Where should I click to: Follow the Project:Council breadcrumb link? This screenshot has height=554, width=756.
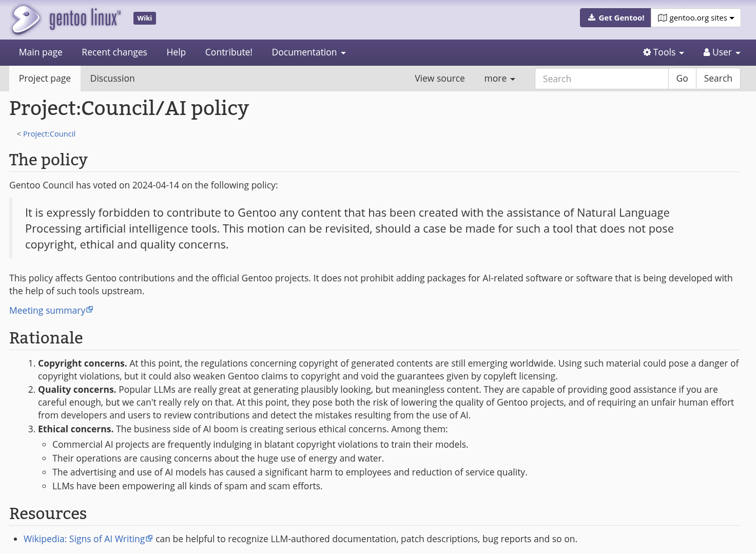[49, 134]
